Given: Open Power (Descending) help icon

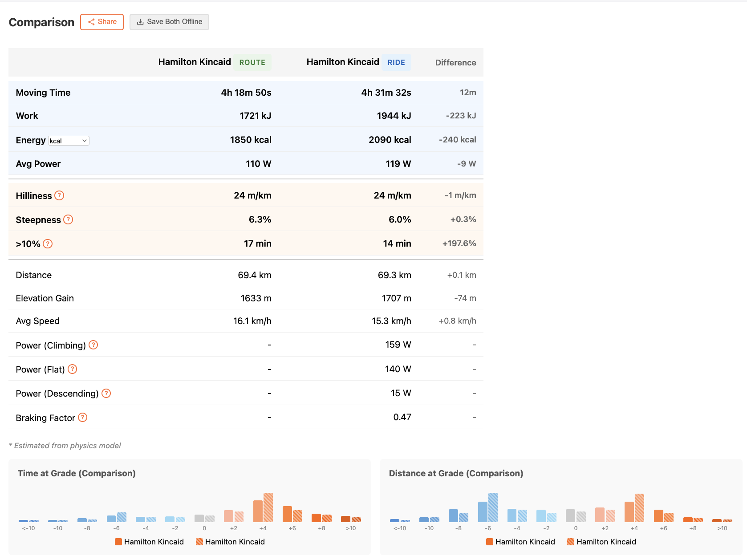Looking at the screenshot, I should [x=106, y=393].
